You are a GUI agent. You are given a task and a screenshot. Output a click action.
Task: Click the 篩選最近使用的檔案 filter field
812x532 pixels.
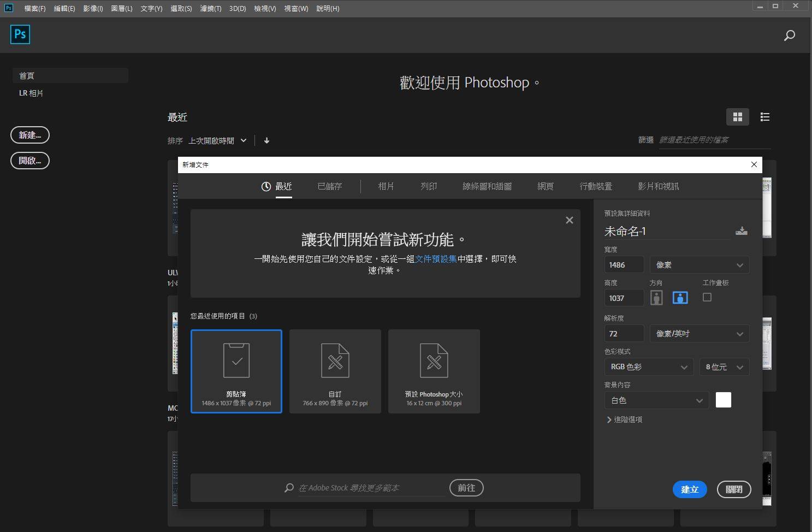715,140
